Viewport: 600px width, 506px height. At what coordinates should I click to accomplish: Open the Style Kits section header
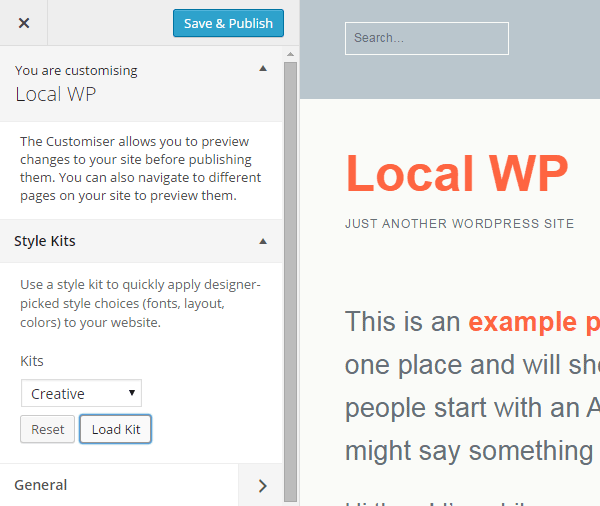coord(141,241)
